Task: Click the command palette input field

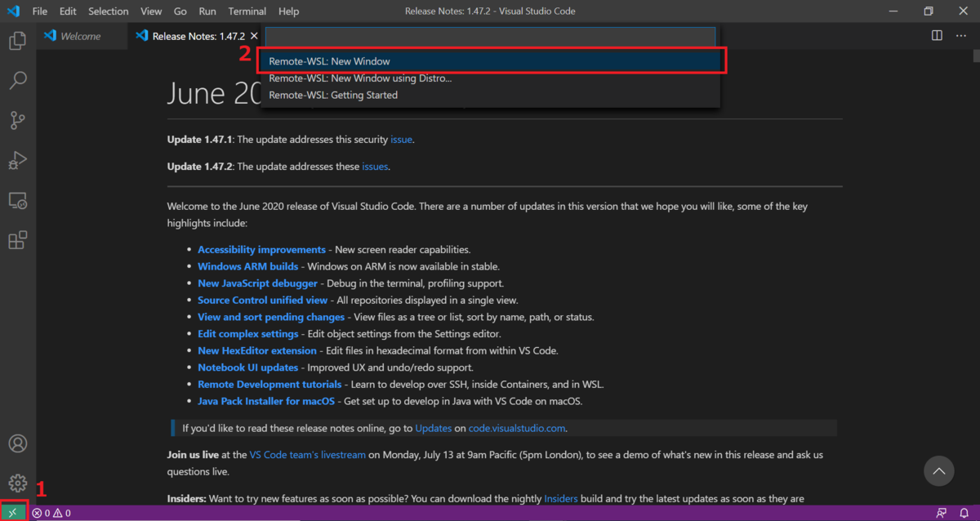Action: [490, 36]
